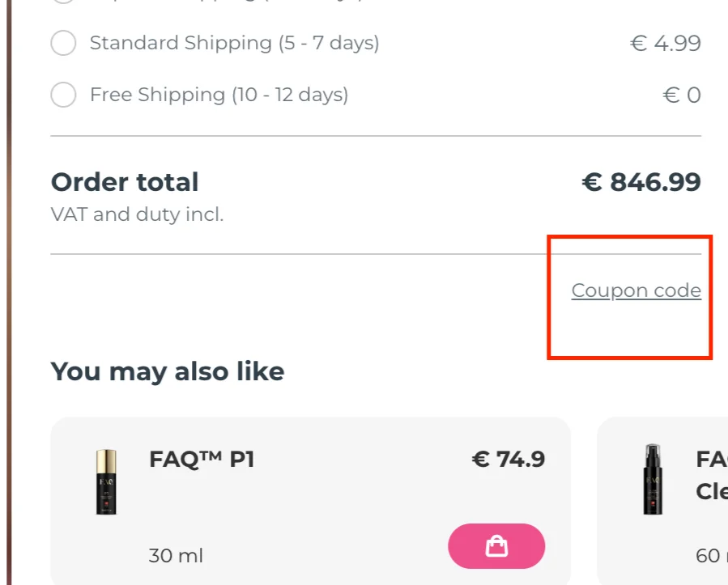Click the shopping bag icon on FAQ P1

point(496,546)
